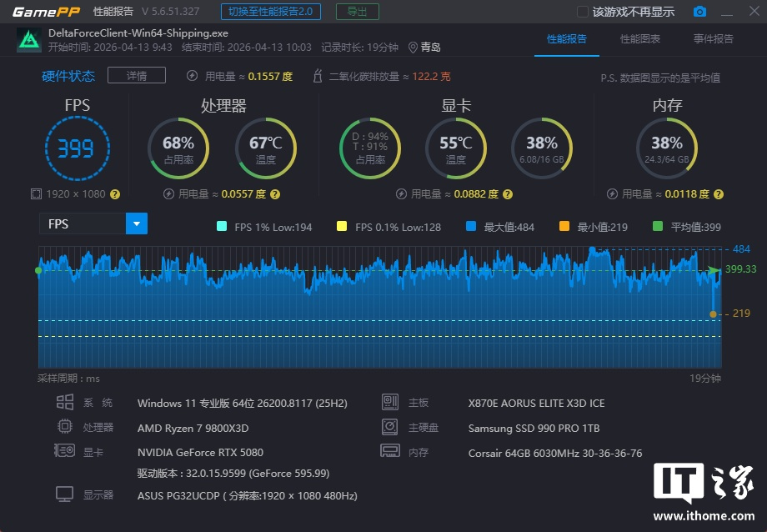This screenshot has height=532, width=767.
Task: Toggle the FPS 1% Low legend series
Action: tap(222, 227)
